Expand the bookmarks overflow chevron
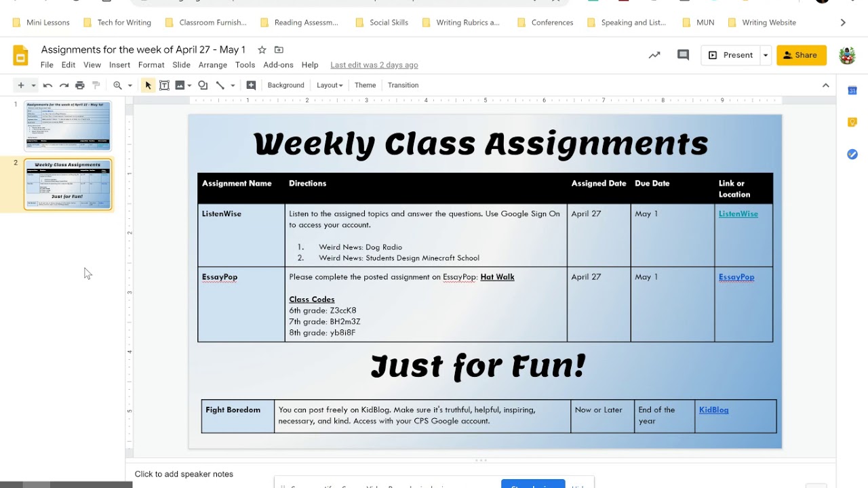Image resolution: width=868 pixels, height=488 pixels. point(843,22)
